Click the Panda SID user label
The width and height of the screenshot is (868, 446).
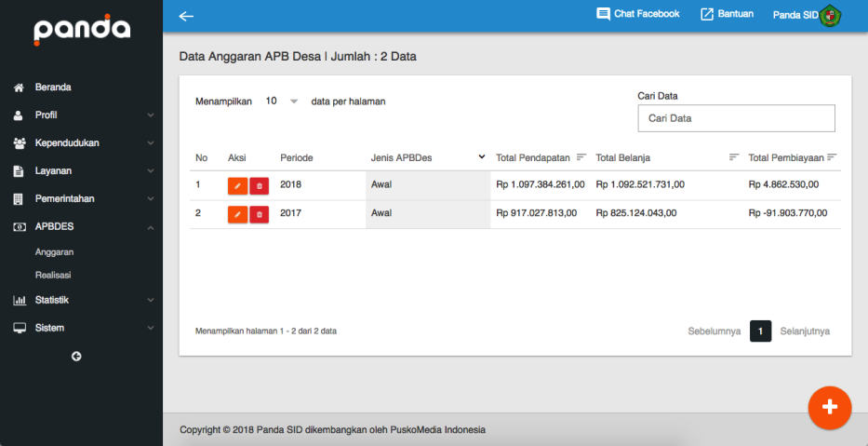coord(795,15)
